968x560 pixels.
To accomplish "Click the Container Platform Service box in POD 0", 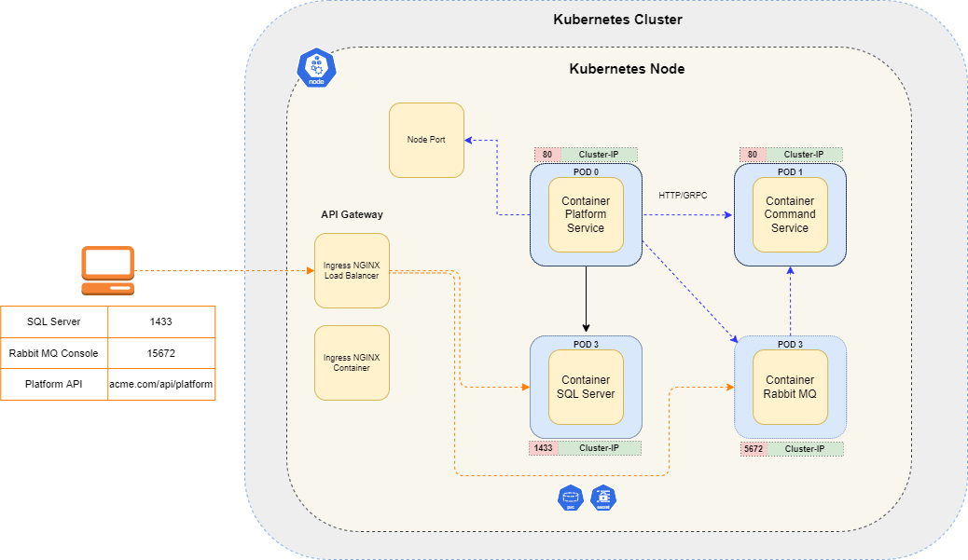I will (586, 215).
